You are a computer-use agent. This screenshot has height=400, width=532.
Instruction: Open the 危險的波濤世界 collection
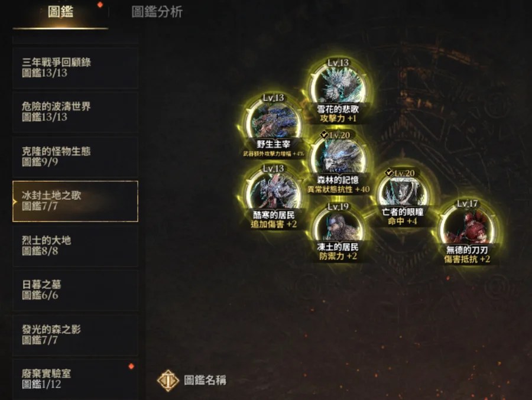(75, 112)
